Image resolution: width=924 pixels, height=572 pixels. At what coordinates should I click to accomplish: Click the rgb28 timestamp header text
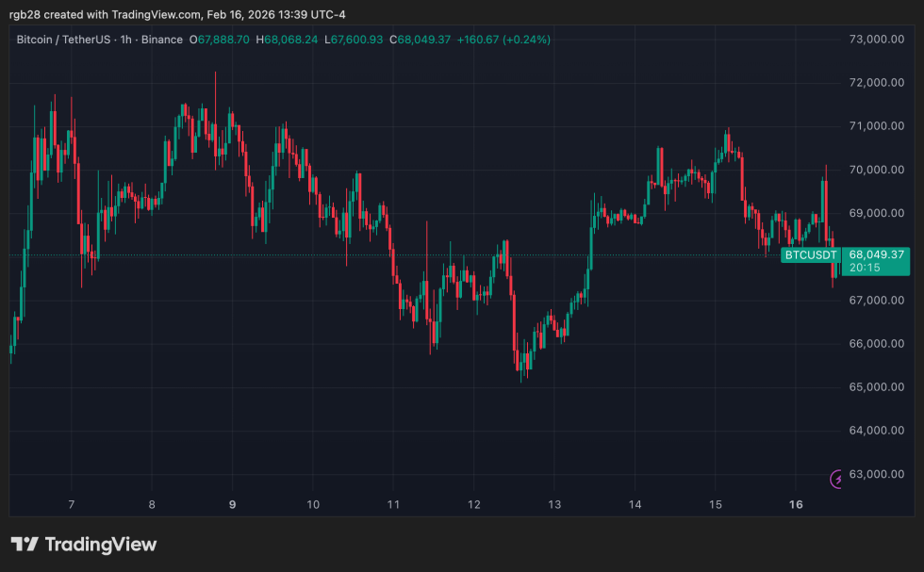coord(179,14)
